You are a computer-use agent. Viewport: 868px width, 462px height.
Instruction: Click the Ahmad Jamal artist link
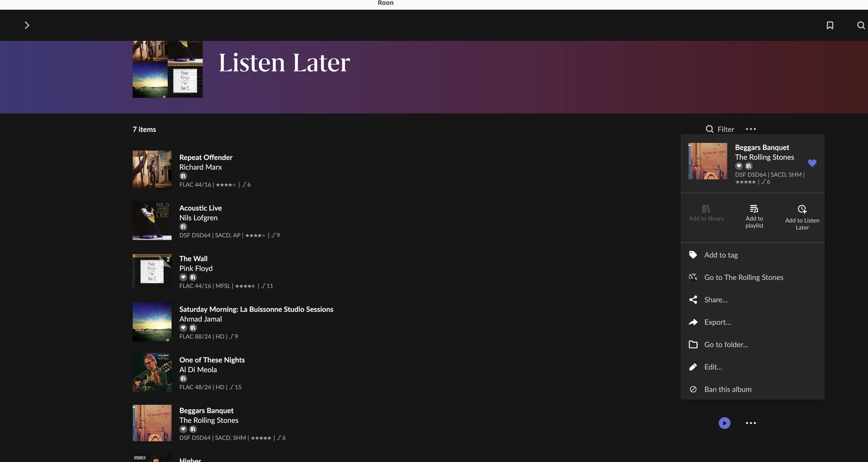(x=200, y=319)
